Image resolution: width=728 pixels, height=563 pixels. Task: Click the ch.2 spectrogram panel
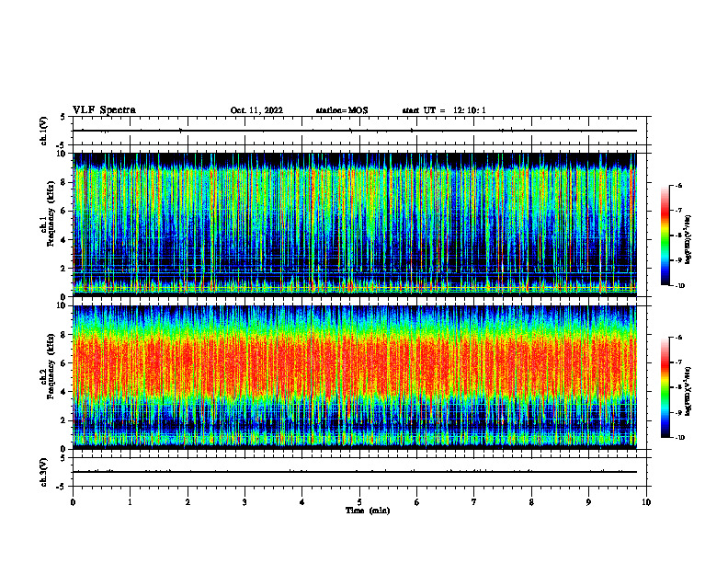click(x=355, y=377)
